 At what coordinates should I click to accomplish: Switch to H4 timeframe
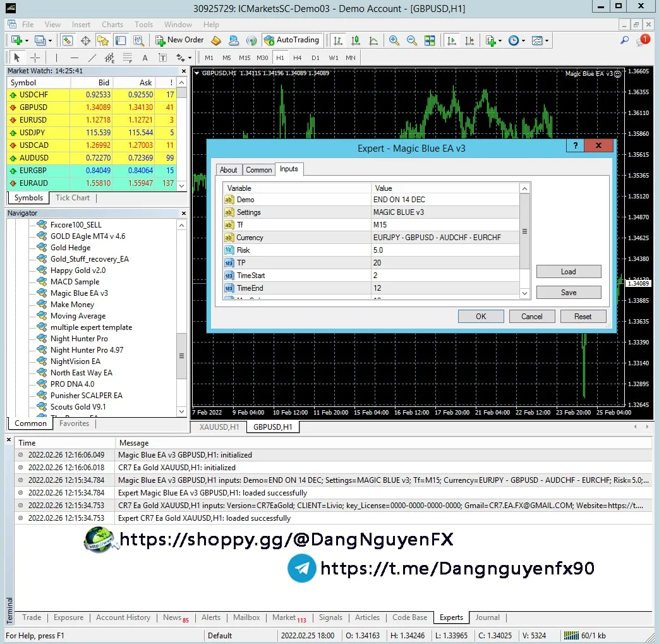(298, 58)
